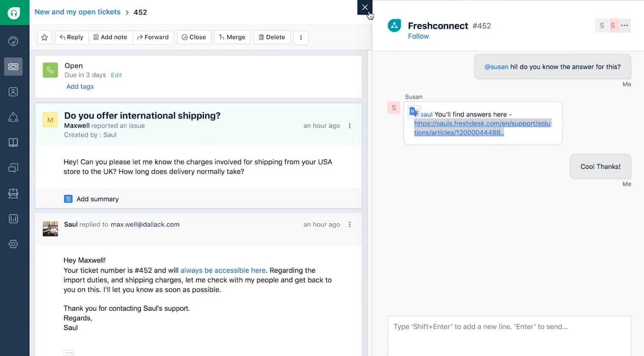
Task: Open the dashboard icon in sidebar
Action: click(x=14, y=41)
